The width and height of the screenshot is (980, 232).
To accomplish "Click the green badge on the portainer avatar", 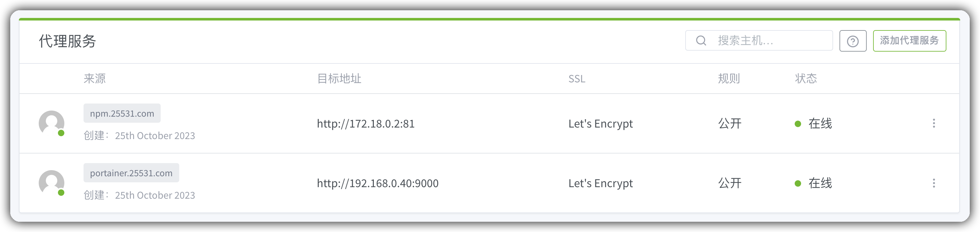I will click(61, 193).
